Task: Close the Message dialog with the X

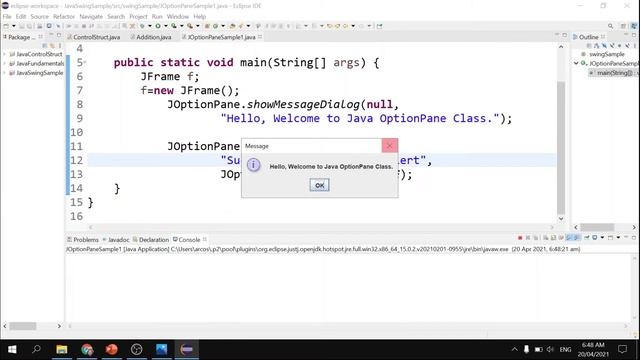Action: pos(389,146)
